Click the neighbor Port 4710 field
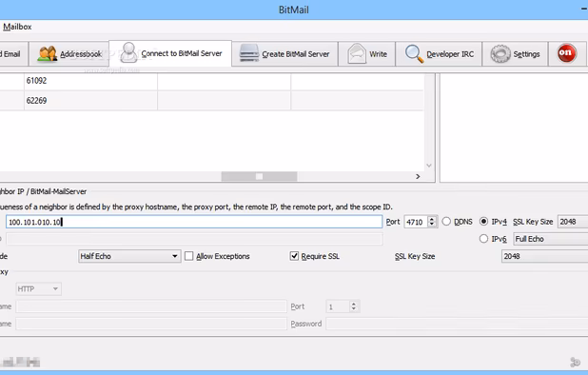Image resolution: width=588 pixels, height=375 pixels. click(x=416, y=222)
